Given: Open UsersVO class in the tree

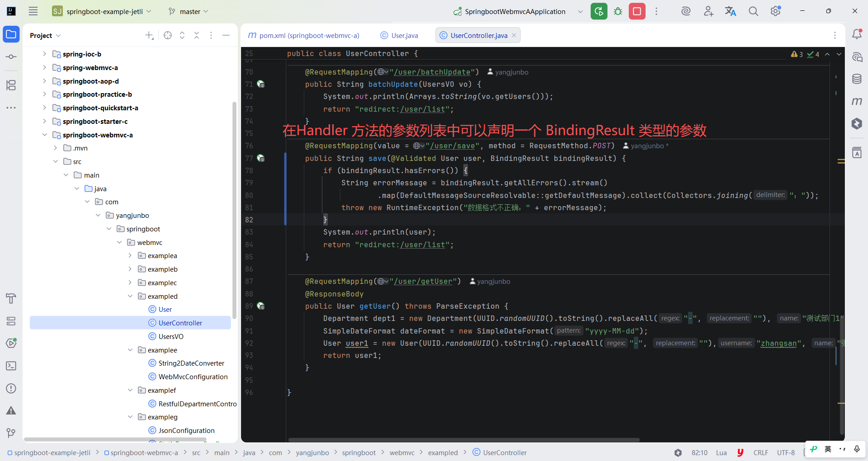Looking at the screenshot, I should pyautogui.click(x=171, y=336).
